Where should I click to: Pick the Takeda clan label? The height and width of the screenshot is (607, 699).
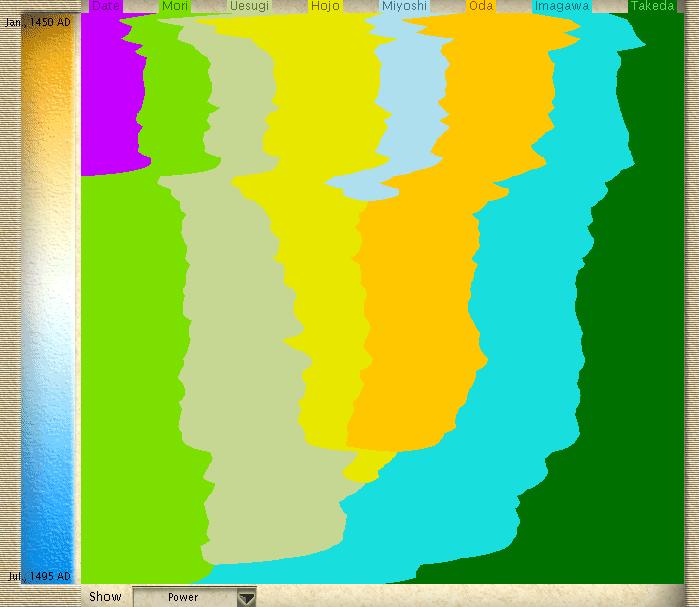pos(653,6)
